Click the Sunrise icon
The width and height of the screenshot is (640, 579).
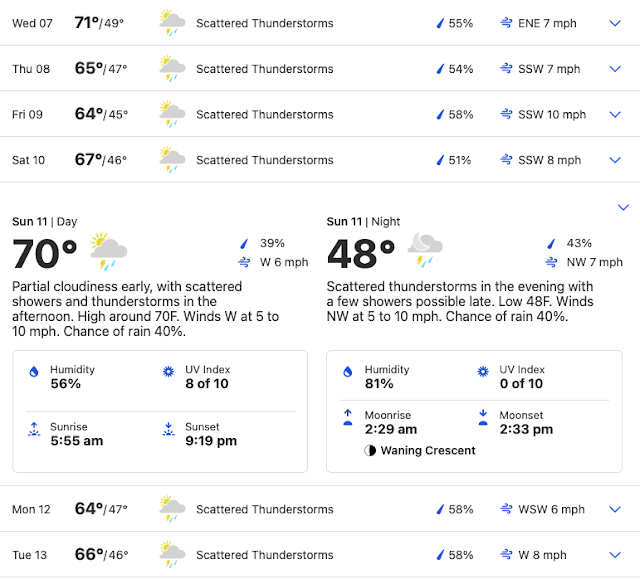pyautogui.click(x=34, y=429)
